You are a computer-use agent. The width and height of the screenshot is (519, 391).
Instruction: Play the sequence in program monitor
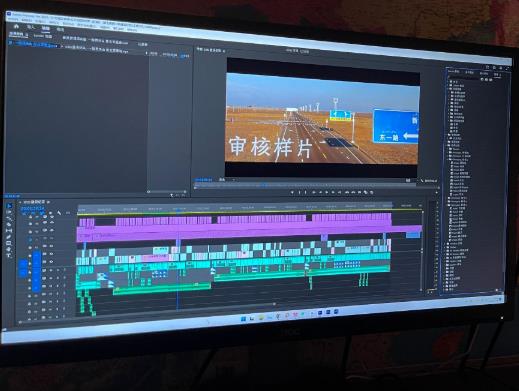pyautogui.click(x=327, y=192)
